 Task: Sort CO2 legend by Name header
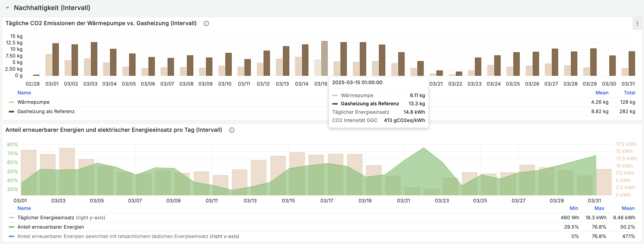tap(24, 93)
